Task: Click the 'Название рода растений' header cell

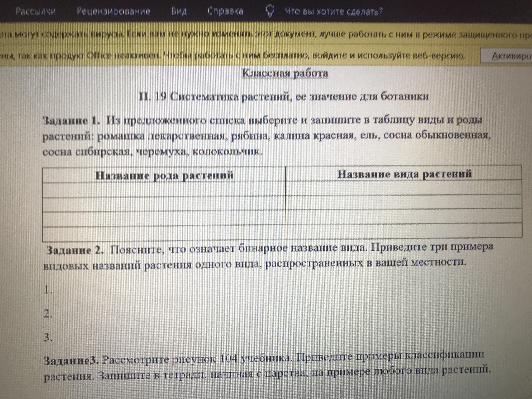Action: (x=164, y=175)
